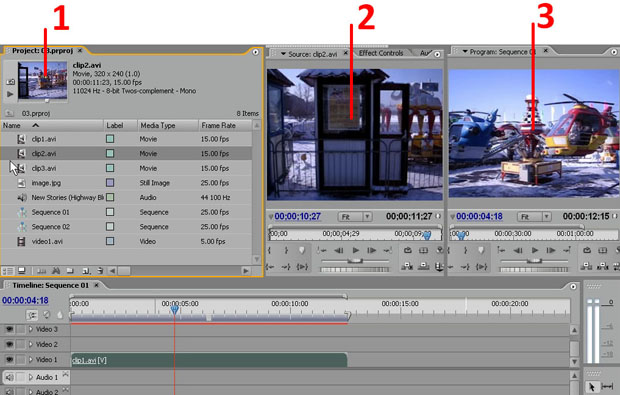The width and height of the screenshot is (620, 395).
Task: Play the thumbnail preview of clip2.avi
Action: click(x=10, y=94)
